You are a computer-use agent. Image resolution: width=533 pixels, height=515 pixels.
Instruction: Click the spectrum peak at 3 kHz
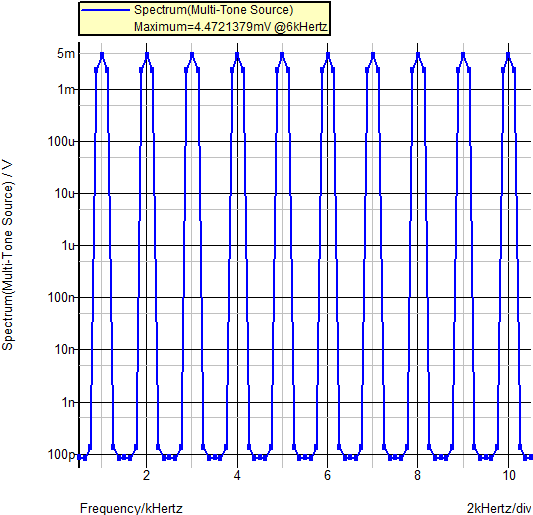click(192, 54)
